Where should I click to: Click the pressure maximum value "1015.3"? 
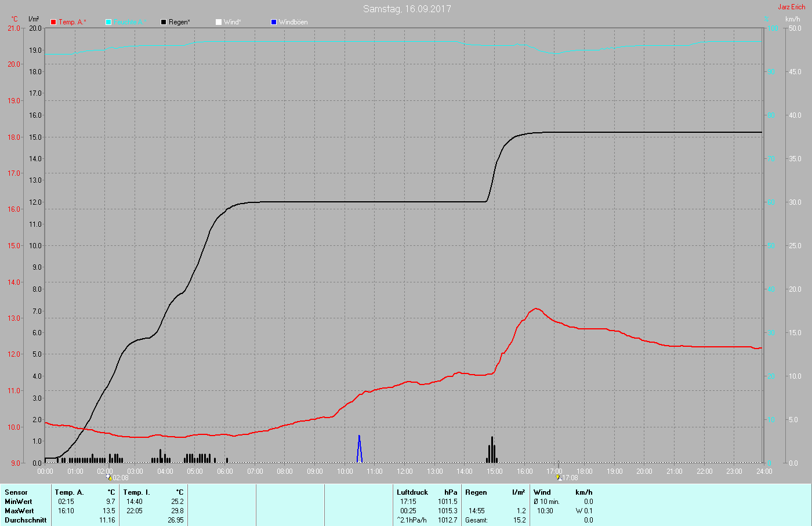point(448,511)
